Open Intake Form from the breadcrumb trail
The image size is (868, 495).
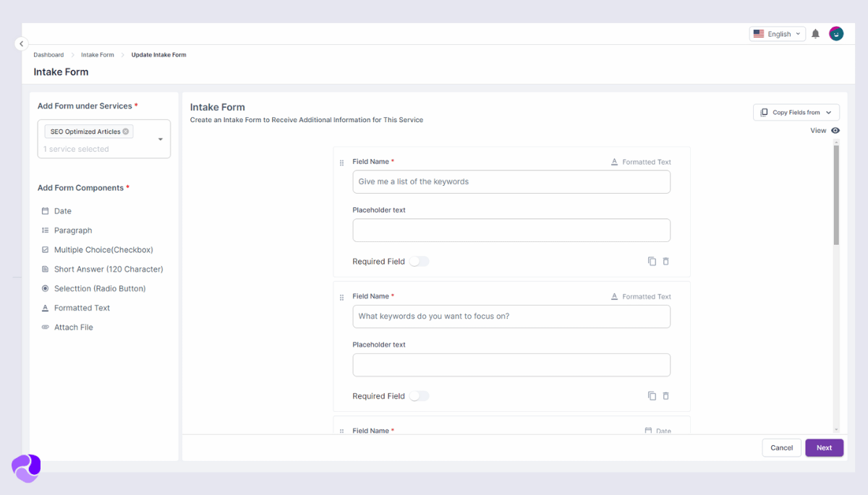(x=97, y=54)
